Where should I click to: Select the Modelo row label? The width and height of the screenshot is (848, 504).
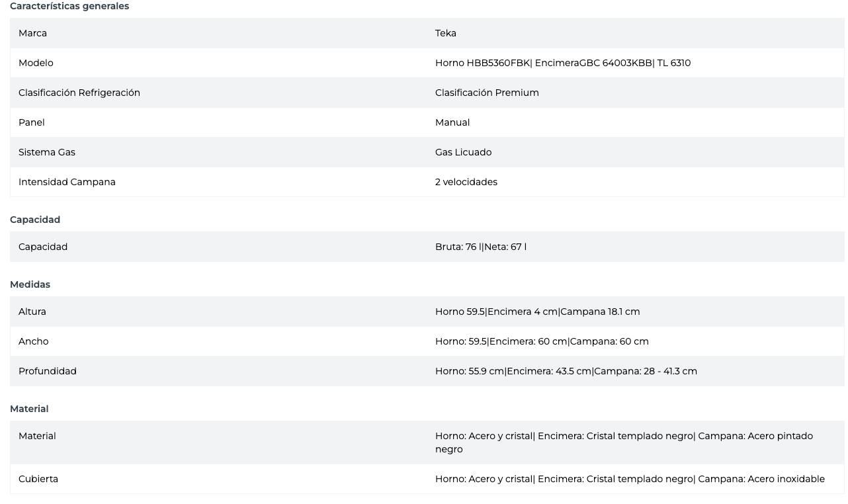point(36,63)
